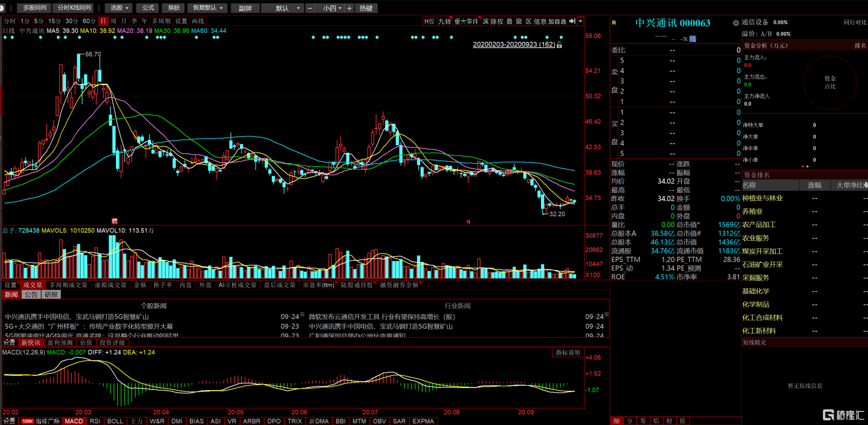This screenshot has height=425, width=868.
Task: Click the 叠 overlay chart icon
Action: pyautogui.click(x=509, y=21)
